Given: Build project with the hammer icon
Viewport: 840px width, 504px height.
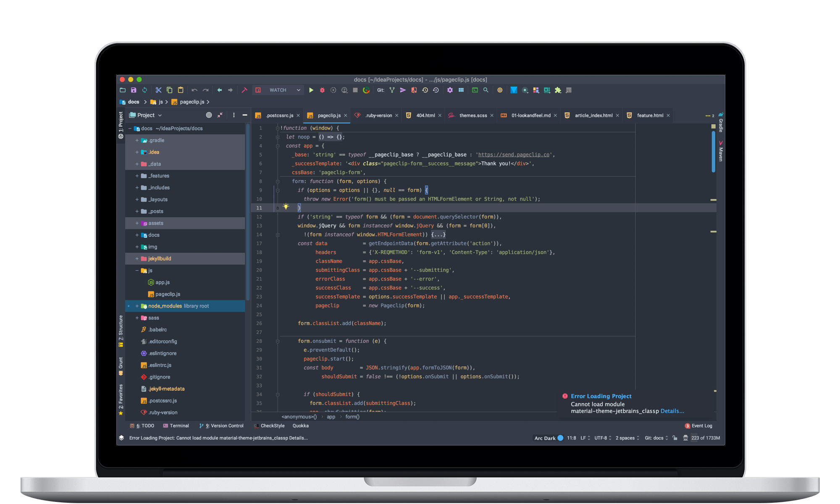Looking at the screenshot, I should (x=244, y=90).
